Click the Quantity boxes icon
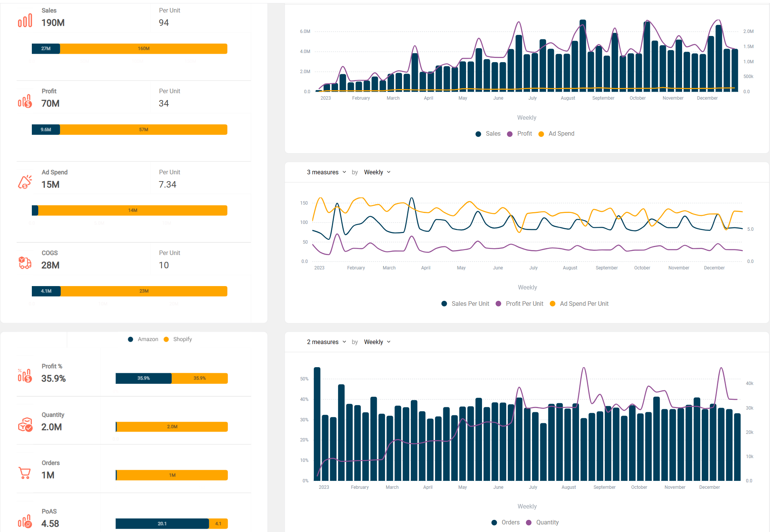 click(25, 424)
